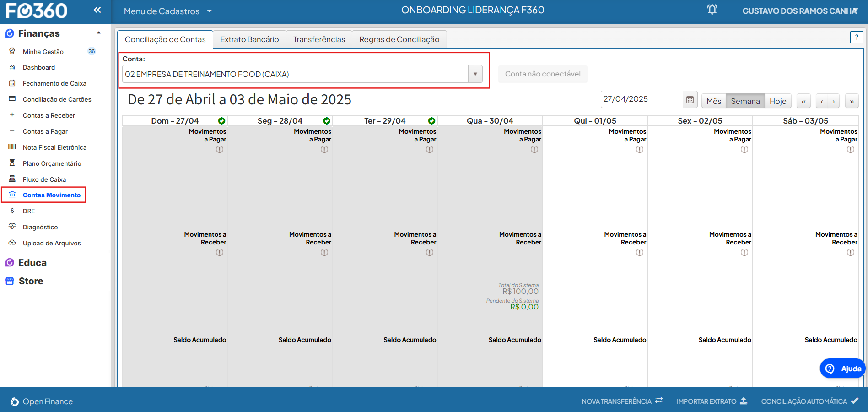Expand the Educa module

point(32,263)
